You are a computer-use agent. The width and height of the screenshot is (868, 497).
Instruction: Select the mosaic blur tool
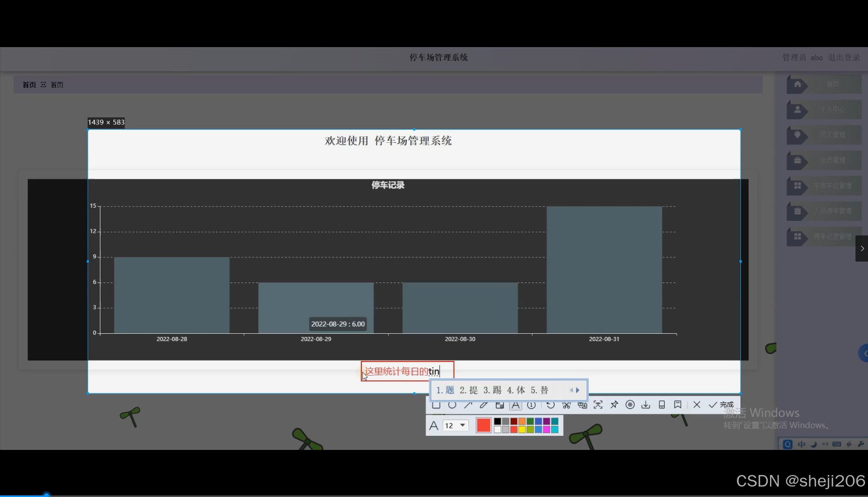pyautogui.click(x=499, y=405)
